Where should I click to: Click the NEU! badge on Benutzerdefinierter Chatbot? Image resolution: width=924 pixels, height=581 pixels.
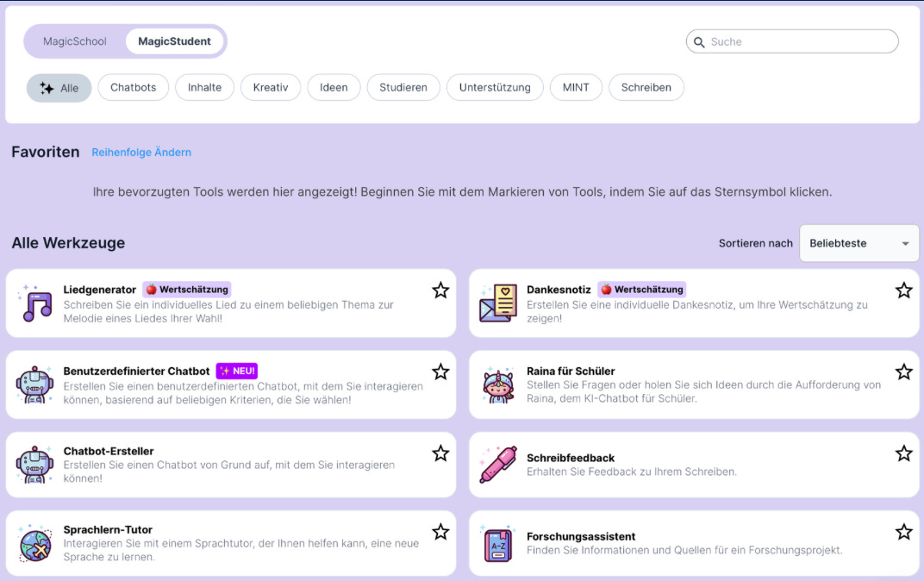click(x=237, y=371)
